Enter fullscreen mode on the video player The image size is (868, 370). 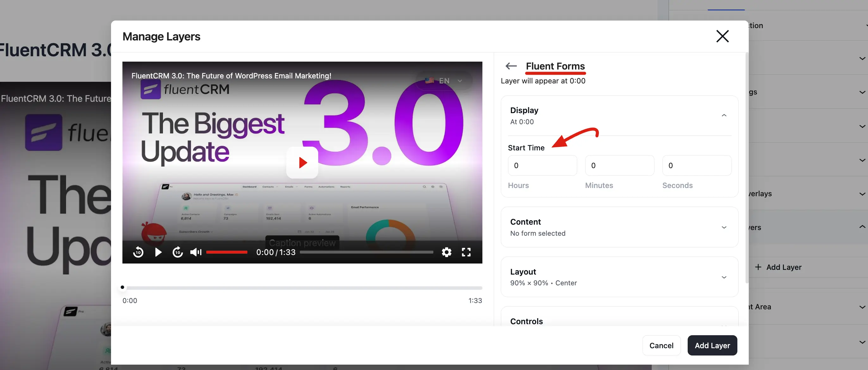466,252
